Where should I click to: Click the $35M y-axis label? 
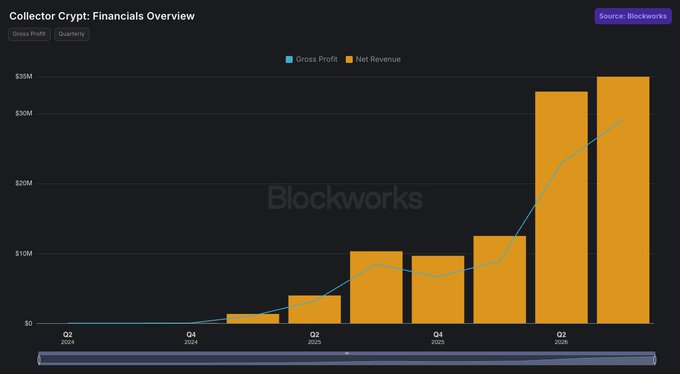[x=24, y=76]
